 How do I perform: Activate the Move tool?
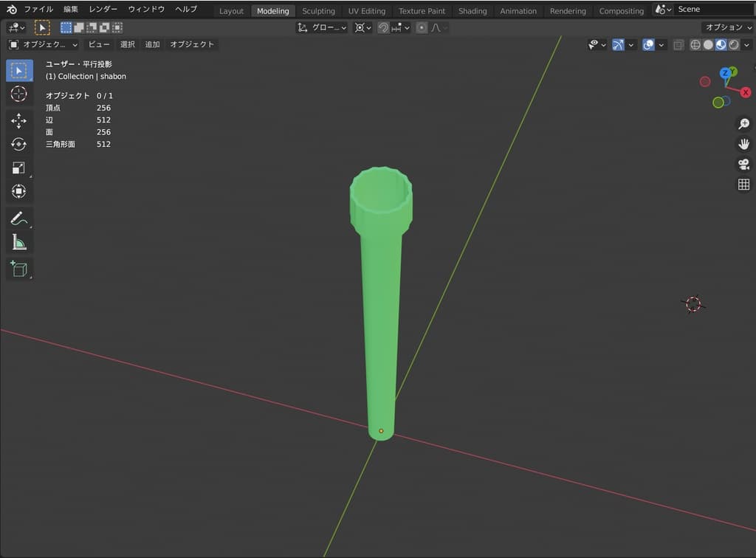click(x=19, y=120)
